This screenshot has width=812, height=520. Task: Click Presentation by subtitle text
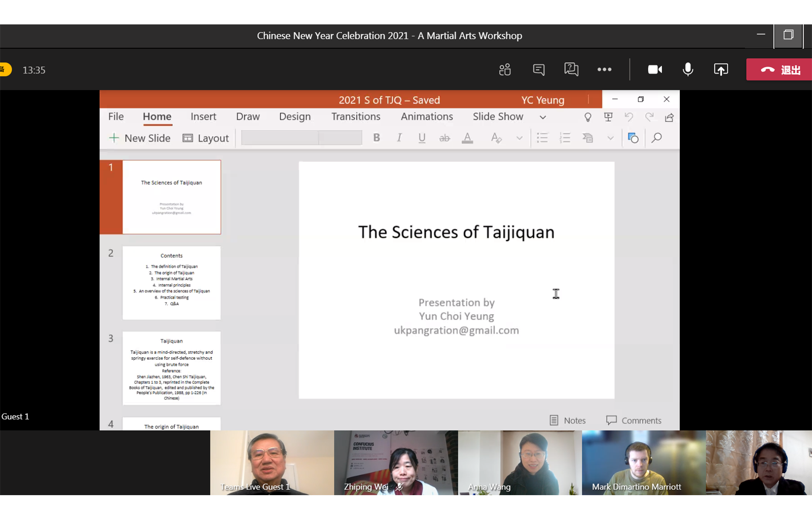(457, 302)
